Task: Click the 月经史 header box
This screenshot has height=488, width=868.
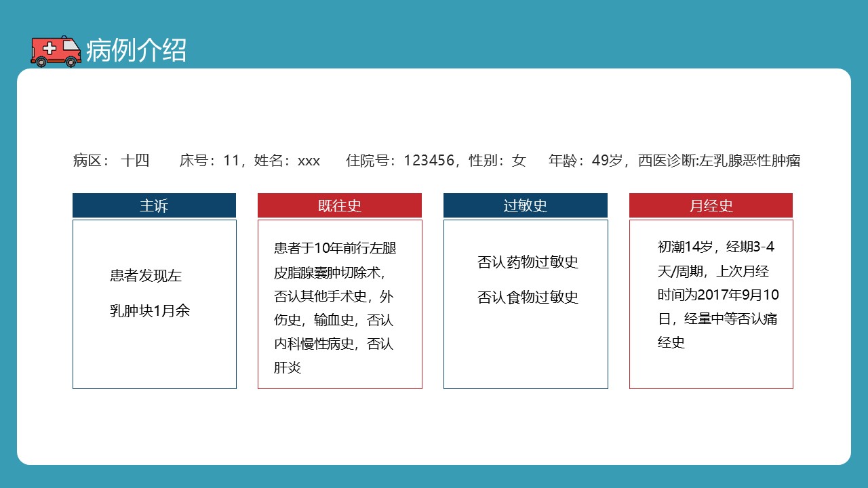Action: click(711, 205)
